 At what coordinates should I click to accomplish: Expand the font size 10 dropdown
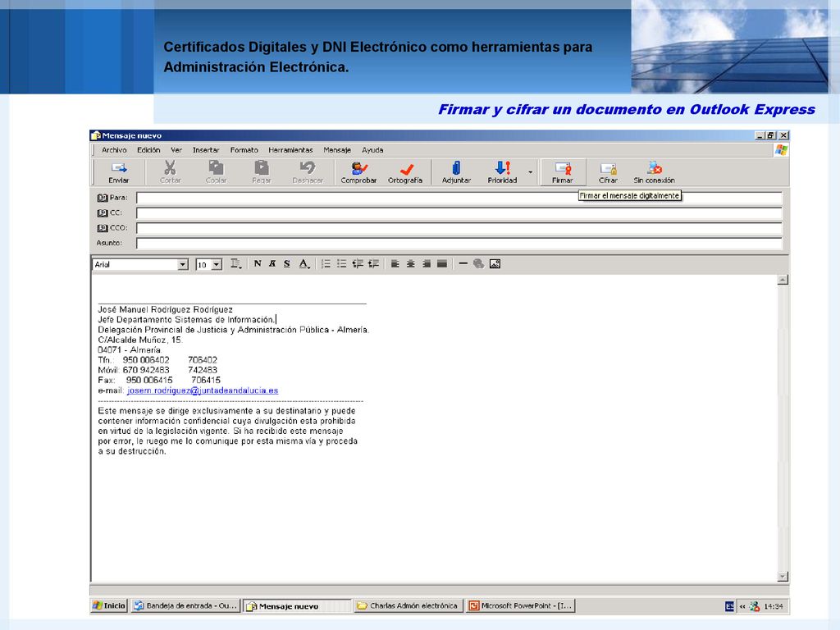217,264
